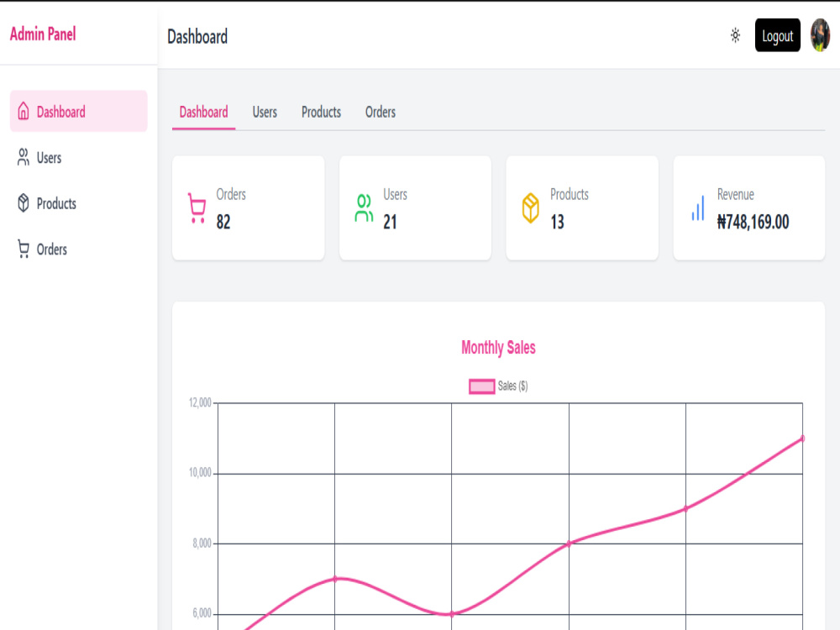The image size is (840, 630).
Task: Click the Sales ($) legend label
Action: pos(512,386)
